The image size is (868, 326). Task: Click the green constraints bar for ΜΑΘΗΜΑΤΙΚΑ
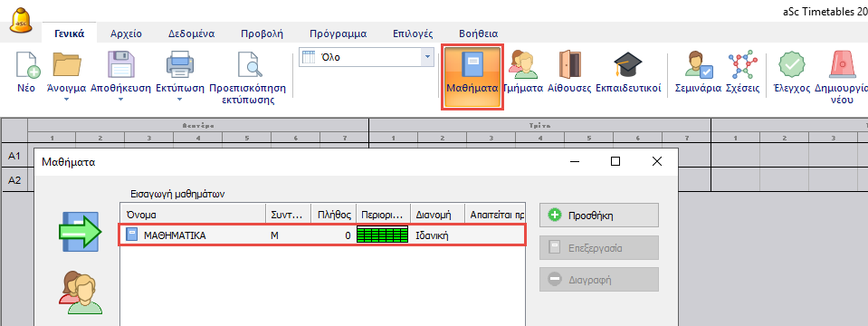pyautogui.click(x=383, y=235)
